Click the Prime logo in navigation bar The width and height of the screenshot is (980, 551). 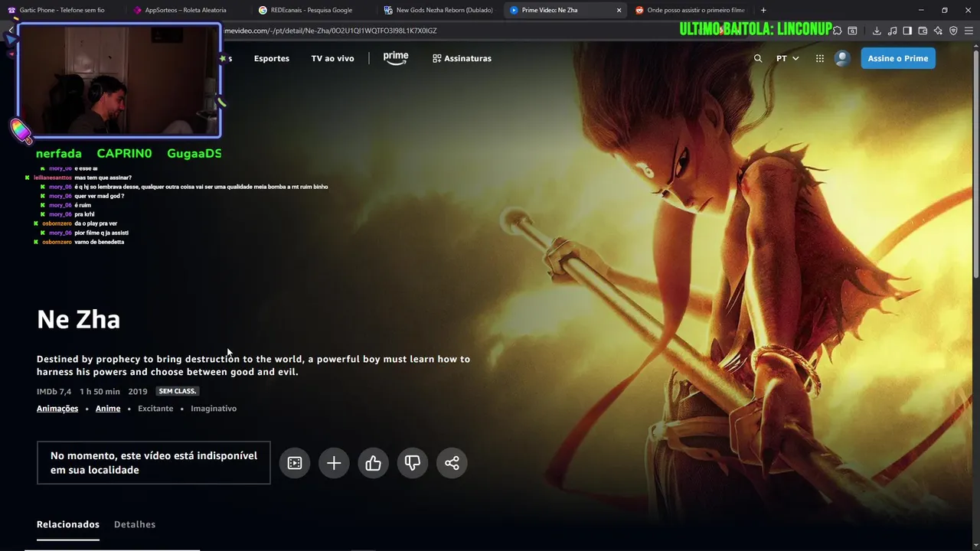click(396, 58)
